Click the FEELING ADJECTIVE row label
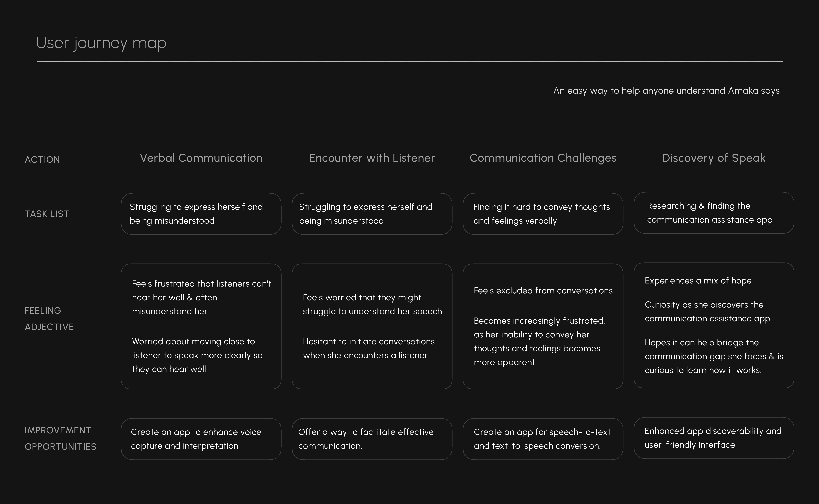 point(49,319)
